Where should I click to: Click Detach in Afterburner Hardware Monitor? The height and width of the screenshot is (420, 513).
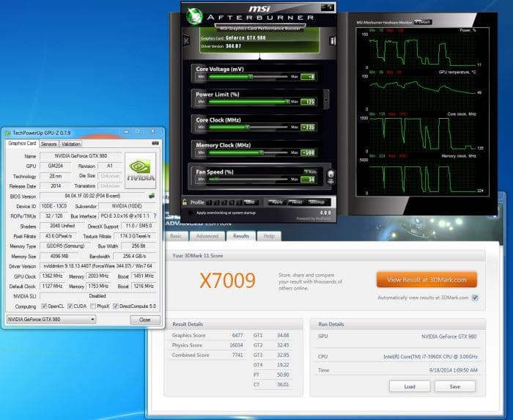(x=424, y=22)
